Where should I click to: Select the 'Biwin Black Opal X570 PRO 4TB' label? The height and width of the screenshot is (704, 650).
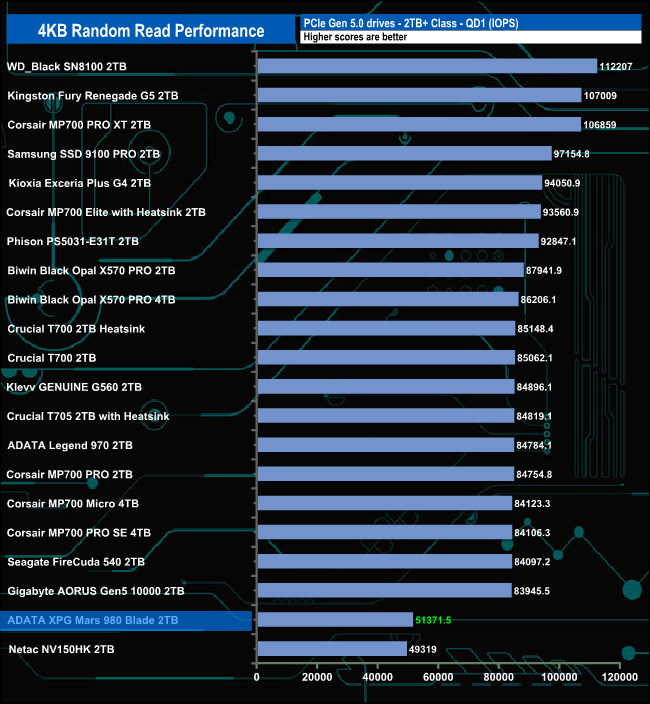point(91,299)
